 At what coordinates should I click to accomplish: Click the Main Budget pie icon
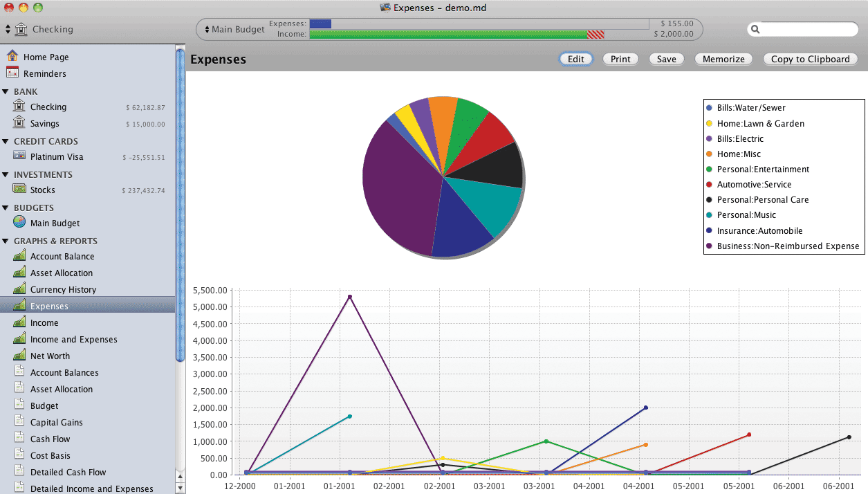click(x=19, y=223)
